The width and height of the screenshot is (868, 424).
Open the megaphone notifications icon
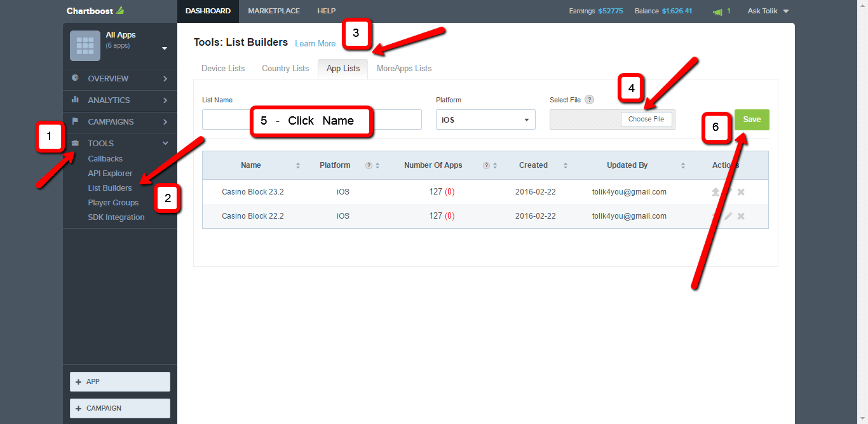point(717,11)
